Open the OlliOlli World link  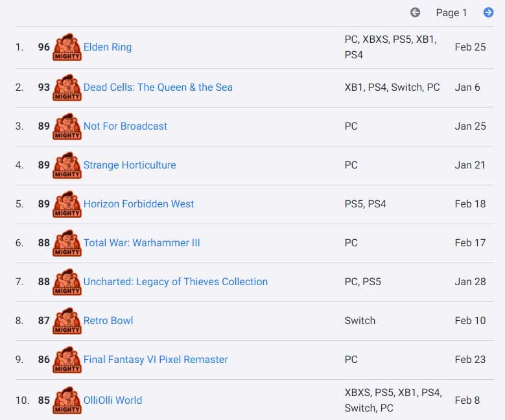tap(113, 401)
